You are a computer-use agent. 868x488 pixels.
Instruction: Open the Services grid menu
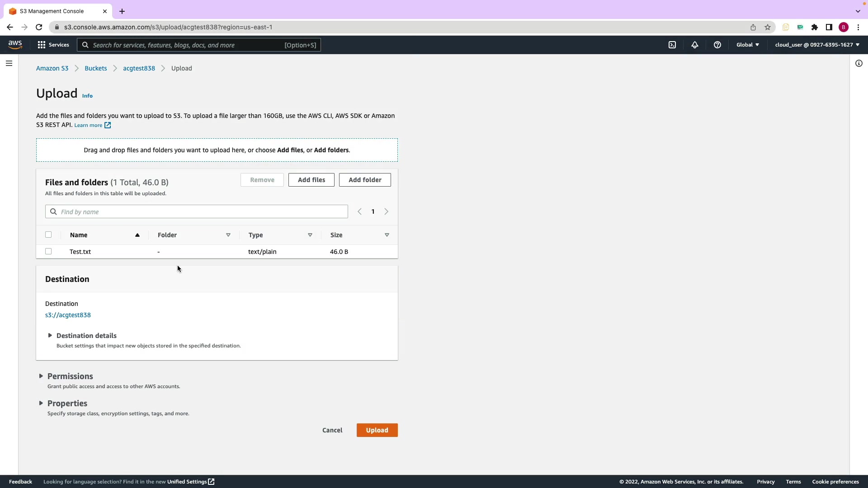click(53, 45)
